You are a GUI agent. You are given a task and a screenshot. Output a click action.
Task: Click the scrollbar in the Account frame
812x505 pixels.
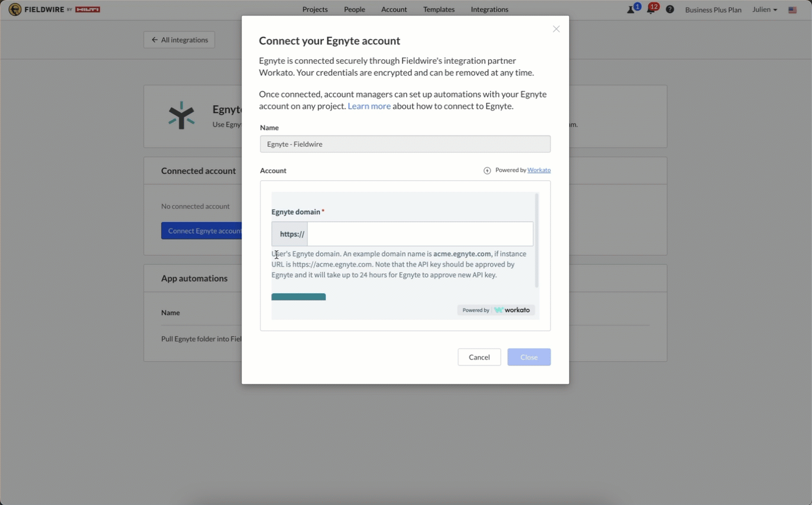tap(537, 240)
